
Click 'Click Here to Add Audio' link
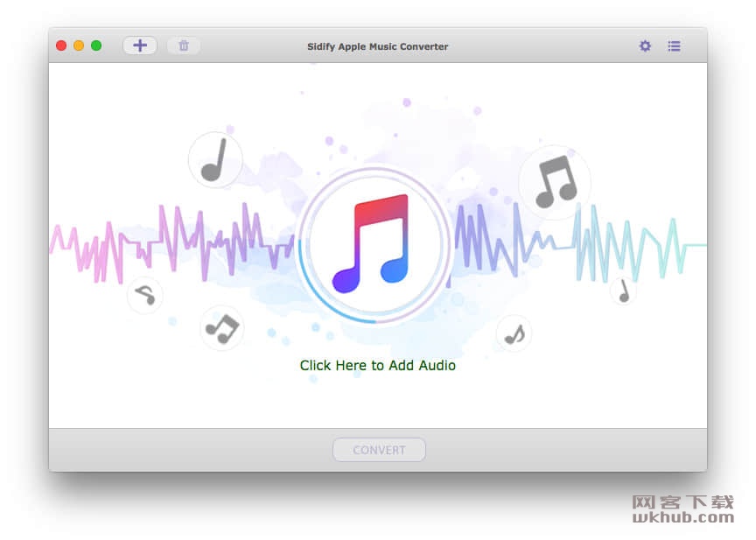click(377, 366)
